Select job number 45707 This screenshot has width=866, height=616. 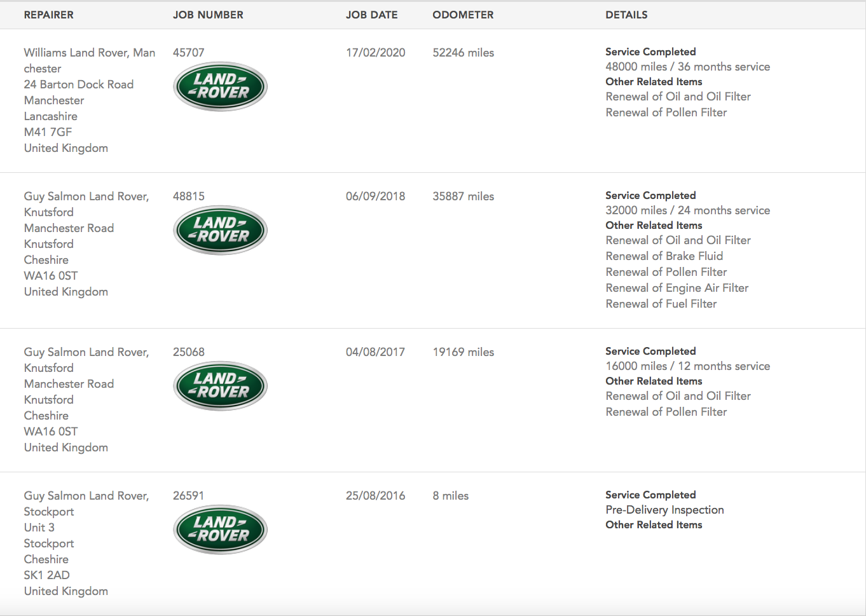[x=189, y=53]
